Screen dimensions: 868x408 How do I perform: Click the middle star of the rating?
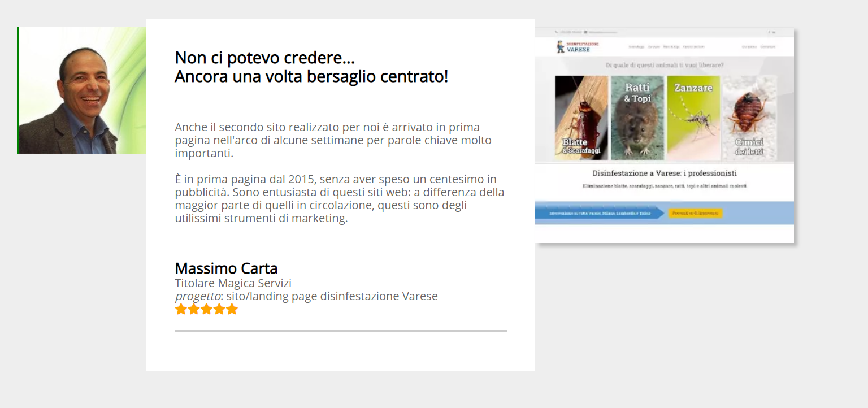point(206,309)
